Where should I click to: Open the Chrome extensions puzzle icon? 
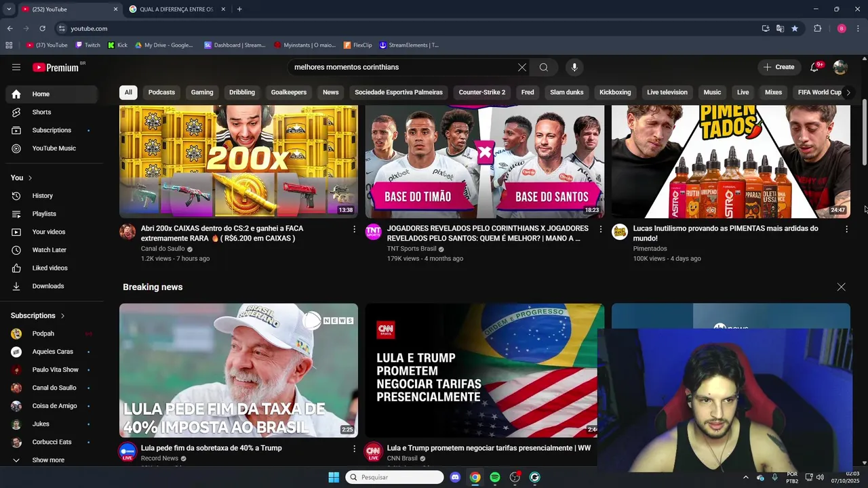[x=818, y=28]
